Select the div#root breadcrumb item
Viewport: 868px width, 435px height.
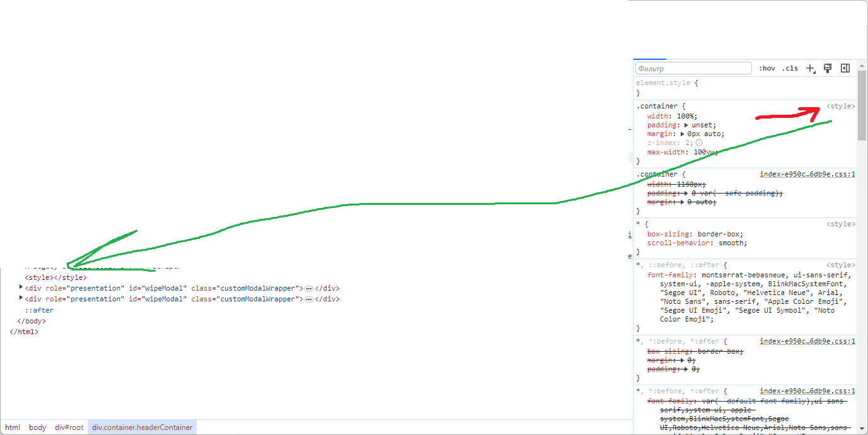[x=69, y=427]
